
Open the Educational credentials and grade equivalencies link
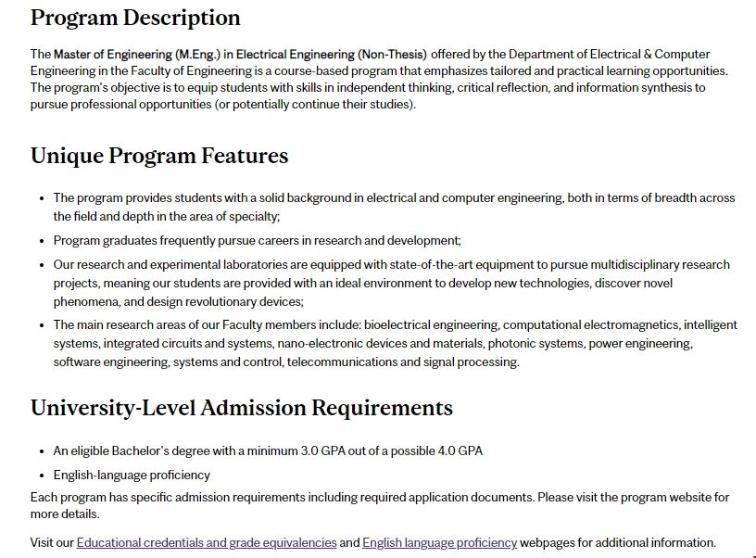206,542
